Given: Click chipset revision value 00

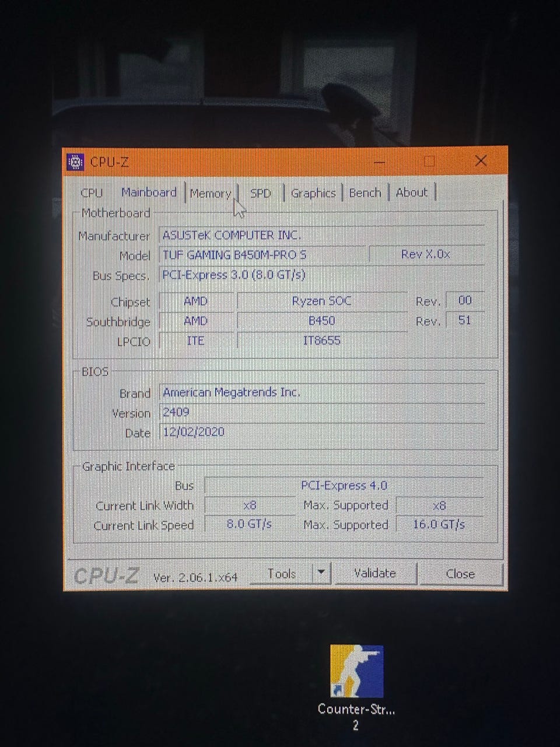Looking at the screenshot, I should pos(465,301).
